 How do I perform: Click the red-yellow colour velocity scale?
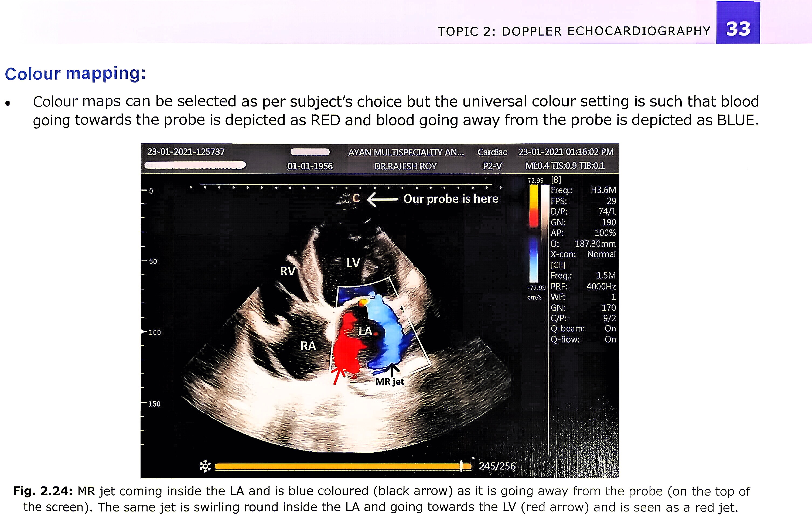[x=533, y=206]
